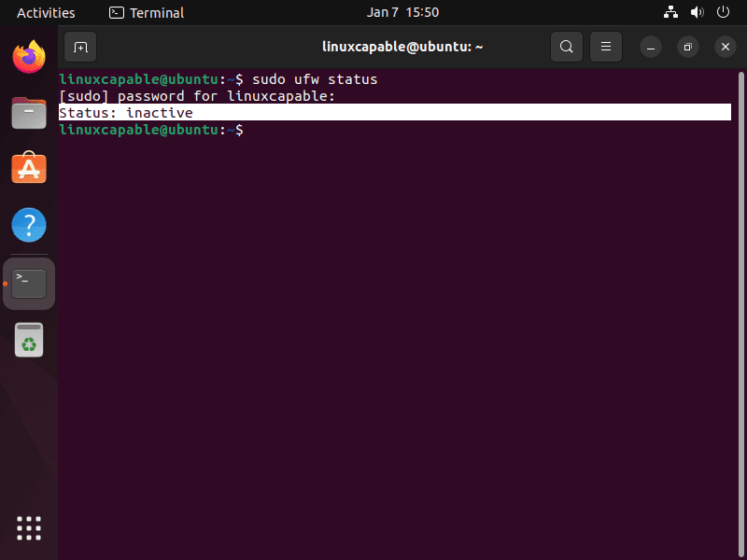
Task: Open the Show Applications grid
Action: [28, 528]
